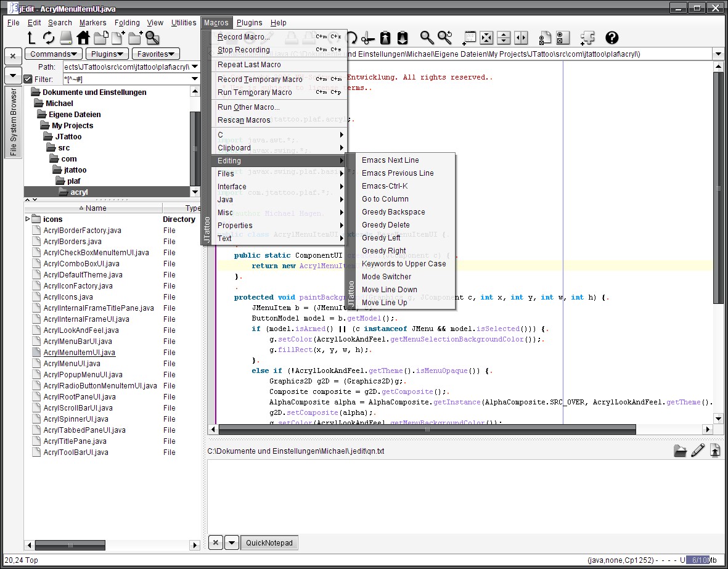Screen dimensions: 728x569
Task: Show file system roots via drive icon
Action: 66,38
